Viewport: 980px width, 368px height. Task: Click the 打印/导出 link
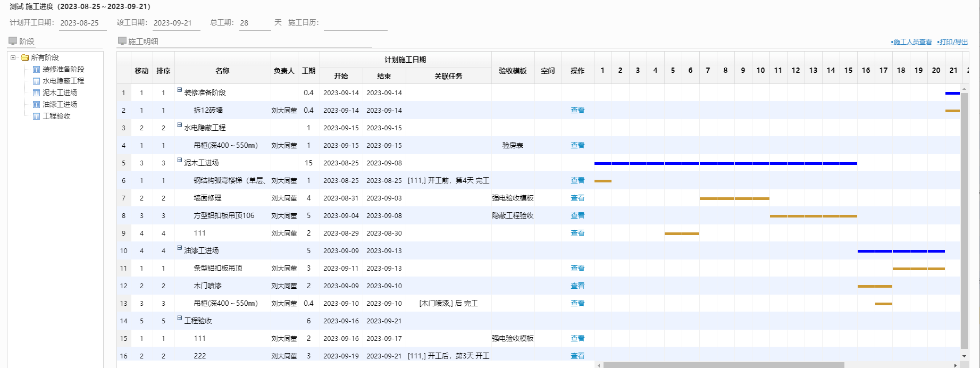[953, 42]
